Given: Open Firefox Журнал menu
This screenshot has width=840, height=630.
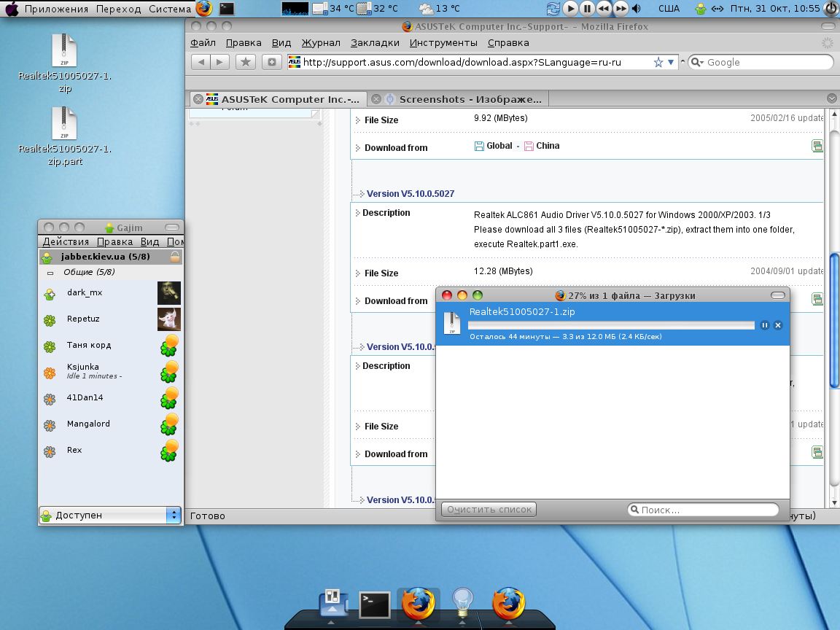Looking at the screenshot, I should [x=320, y=43].
